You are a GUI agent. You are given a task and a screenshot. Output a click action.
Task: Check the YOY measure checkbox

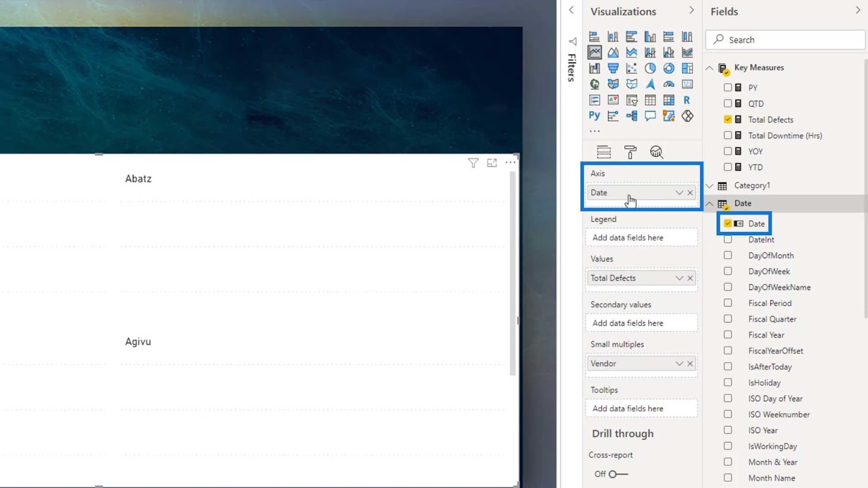pos(727,151)
